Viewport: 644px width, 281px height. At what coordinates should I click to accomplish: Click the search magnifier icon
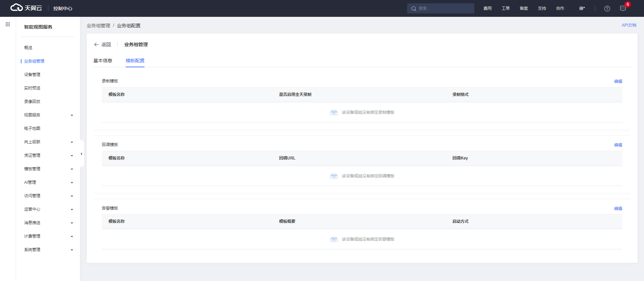(414, 9)
